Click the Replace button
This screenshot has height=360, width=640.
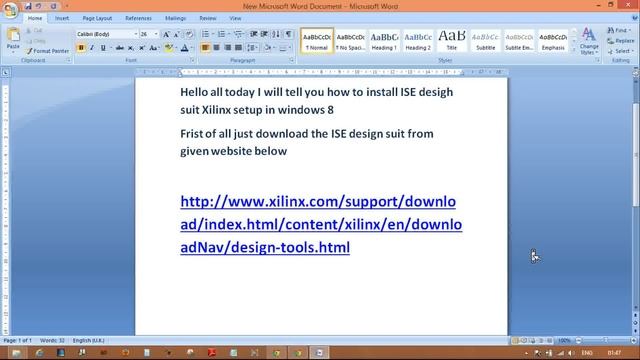[620, 41]
